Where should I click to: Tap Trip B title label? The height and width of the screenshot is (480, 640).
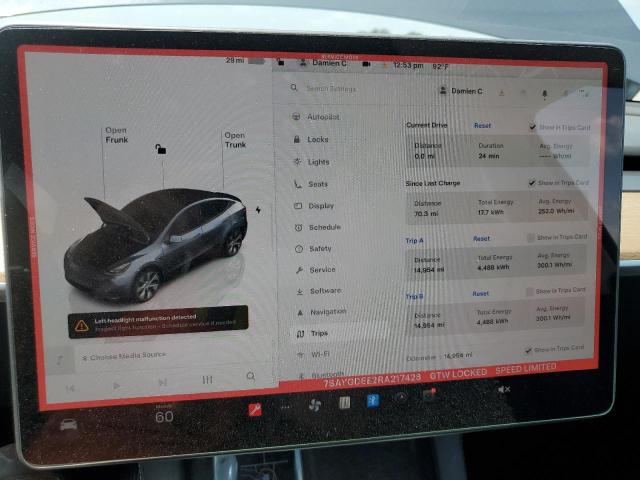[414, 296]
